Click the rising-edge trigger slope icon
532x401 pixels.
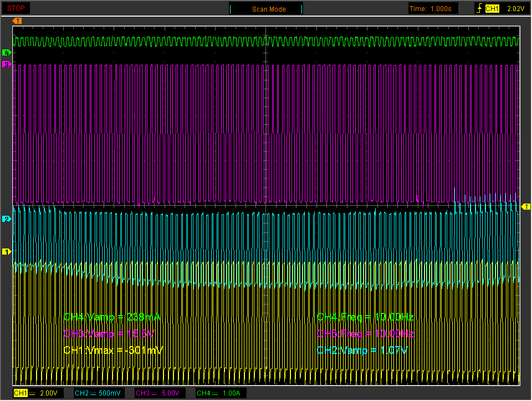479,8
